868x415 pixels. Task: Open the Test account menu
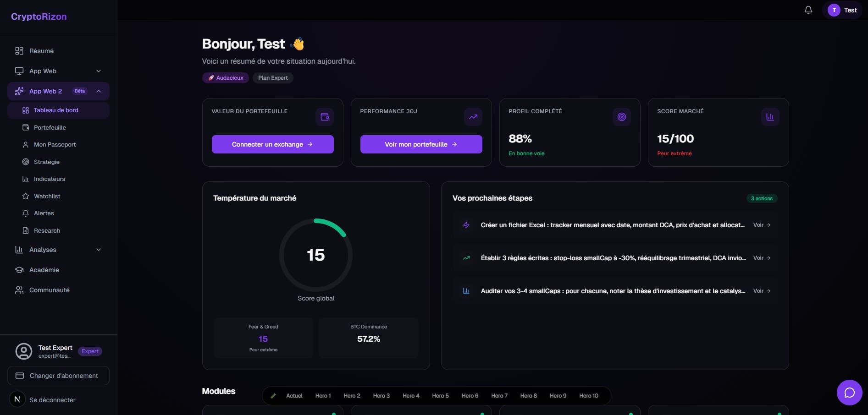pos(842,10)
